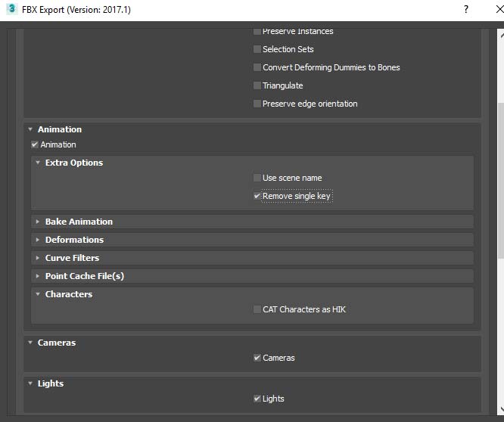The height and width of the screenshot is (422, 504).
Task: Tick the Selection Sets checkbox
Action: pyautogui.click(x=257, y=49)
